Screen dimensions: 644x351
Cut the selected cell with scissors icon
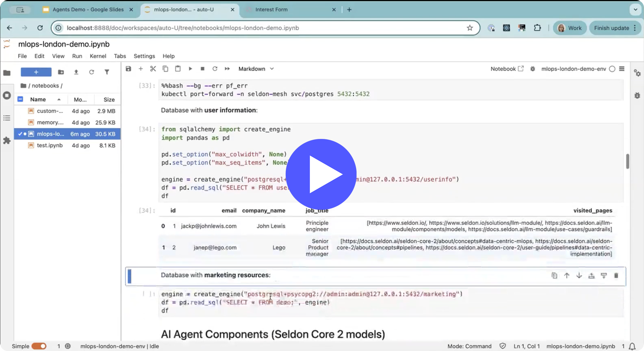click(153, 69)
